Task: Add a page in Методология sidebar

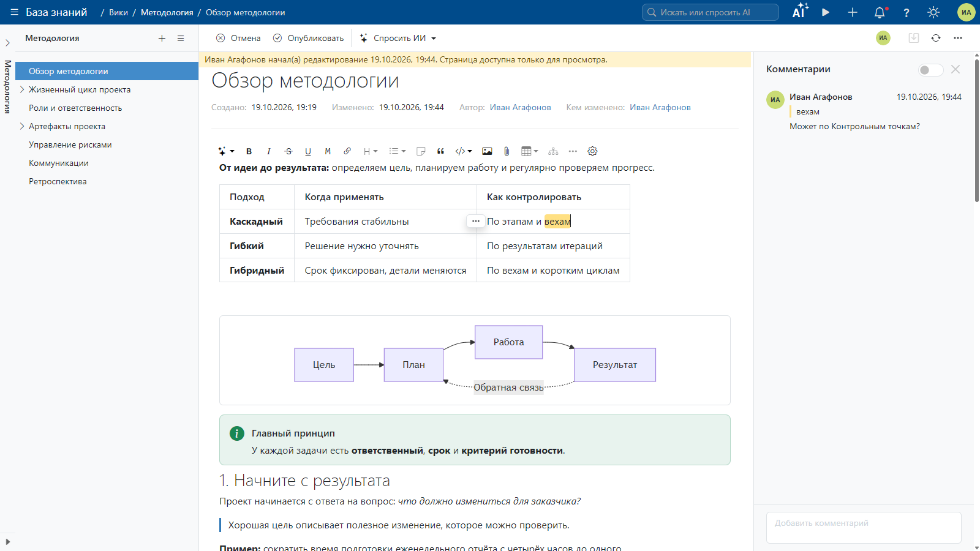Action: pos(162,38)
